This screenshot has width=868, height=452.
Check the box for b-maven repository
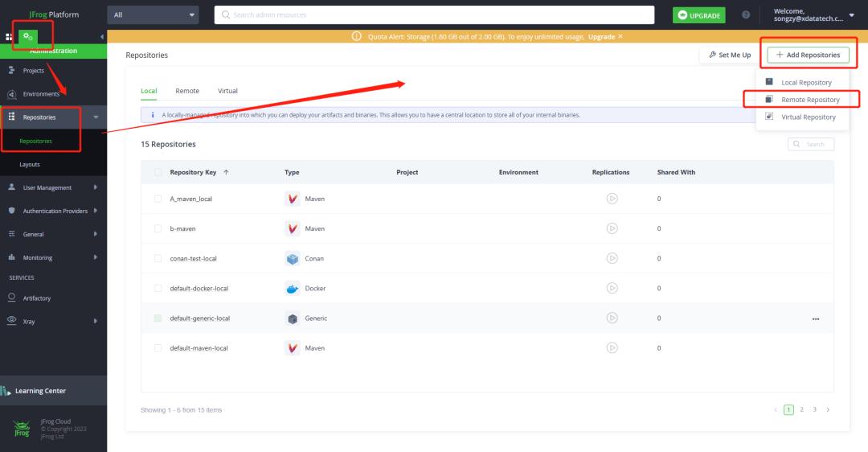point(158,228)
